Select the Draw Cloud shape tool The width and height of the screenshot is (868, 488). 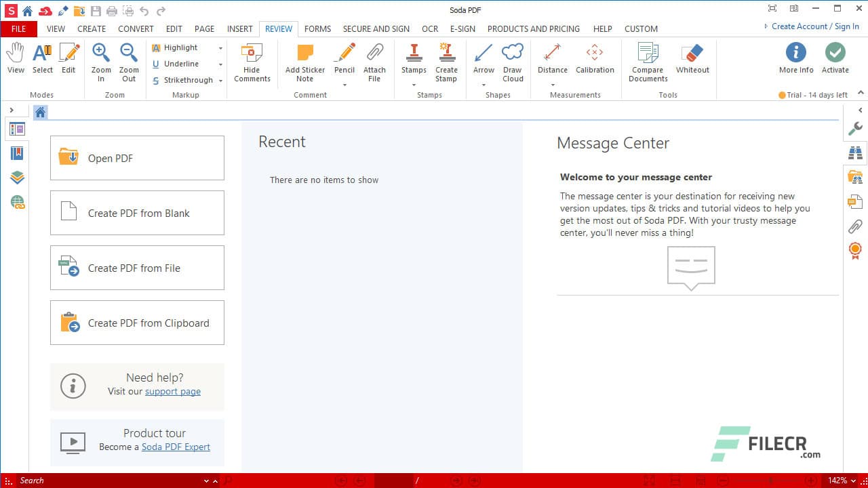[513, 61]
